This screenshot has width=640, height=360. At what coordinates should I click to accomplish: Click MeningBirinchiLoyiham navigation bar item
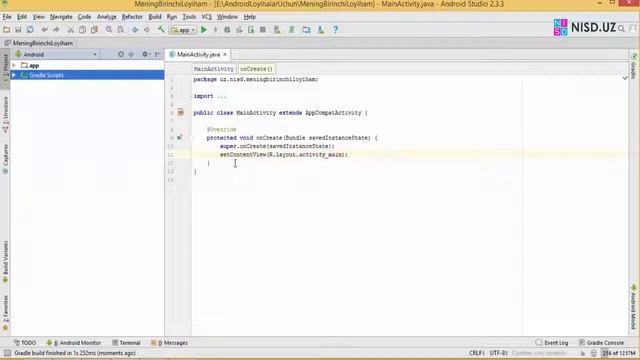click(39, 43)
